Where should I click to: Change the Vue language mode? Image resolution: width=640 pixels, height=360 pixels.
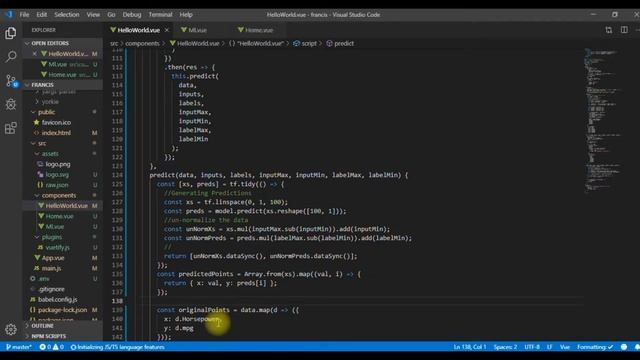tap(565, 347)
